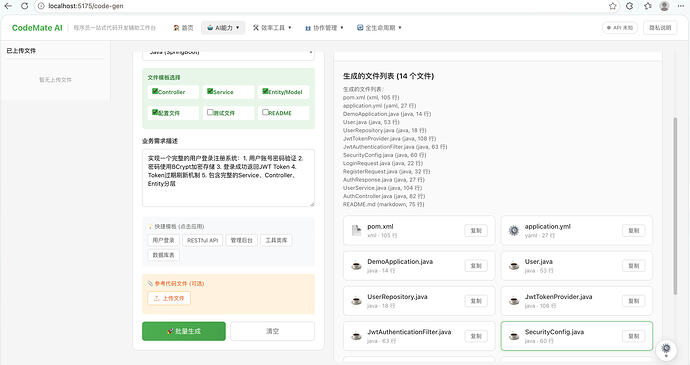The height and width of the screenshot is (365, 690).
Task: Click the results panel vertical scrollbar
Action: click(675, 205)
